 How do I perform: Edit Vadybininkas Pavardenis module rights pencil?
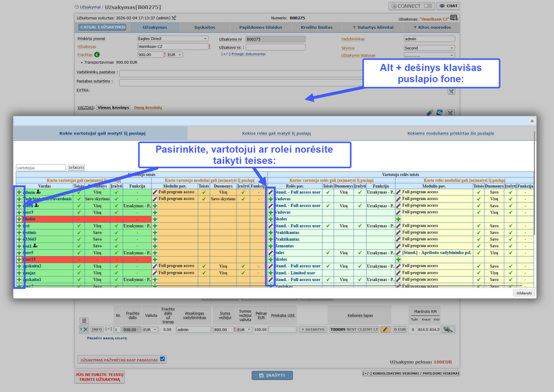(155, 199)
